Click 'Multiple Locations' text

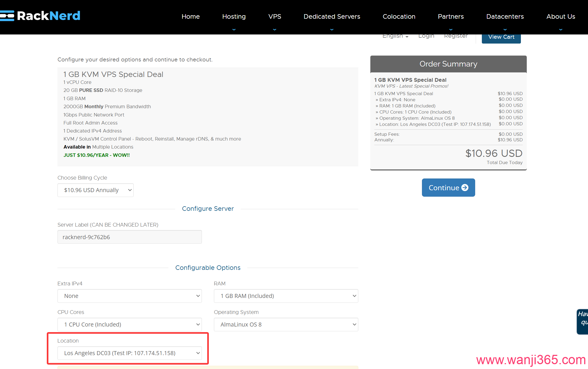point(113,147)
